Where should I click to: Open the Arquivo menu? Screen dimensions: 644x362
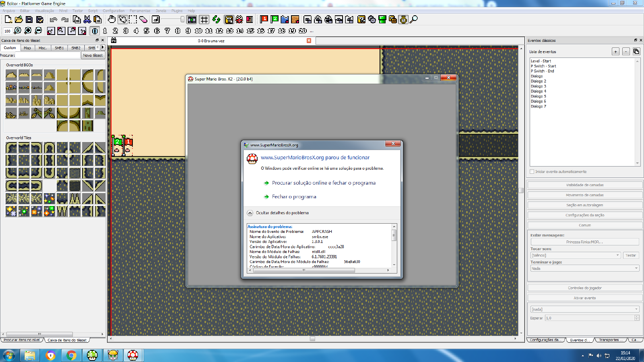tap(9, 11)
